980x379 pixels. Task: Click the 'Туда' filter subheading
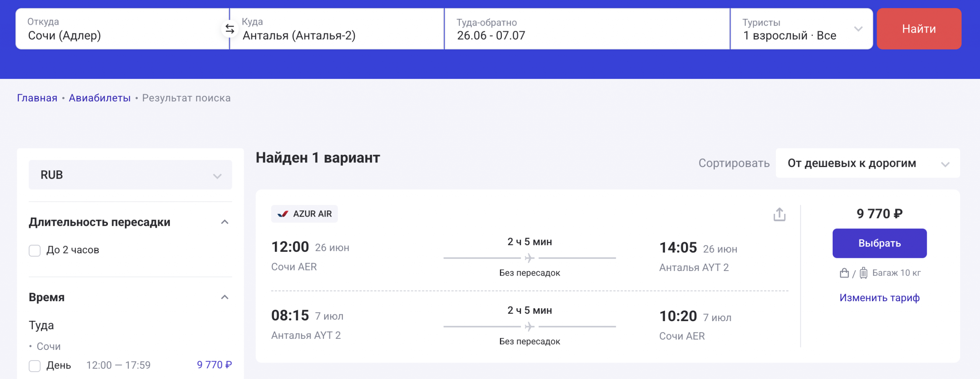pos(41,325)
